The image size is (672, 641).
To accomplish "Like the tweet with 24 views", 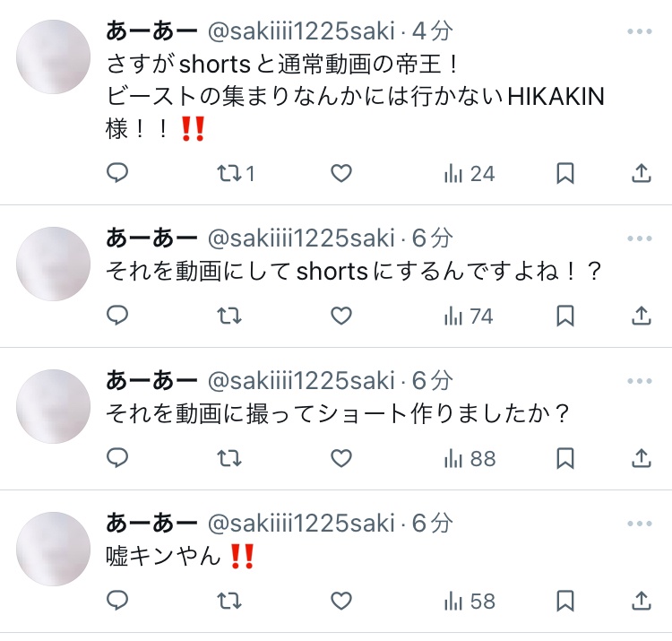I will coord(341,173).
